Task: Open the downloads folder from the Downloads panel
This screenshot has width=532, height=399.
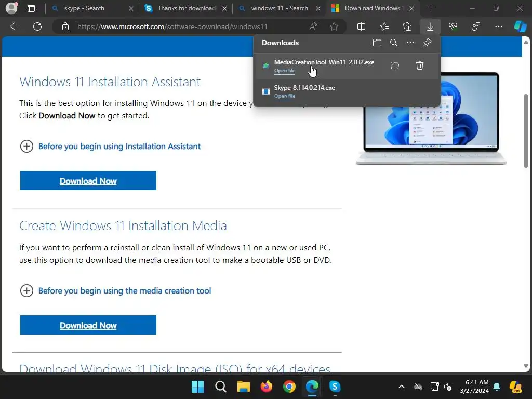Action: pos(377,43)
